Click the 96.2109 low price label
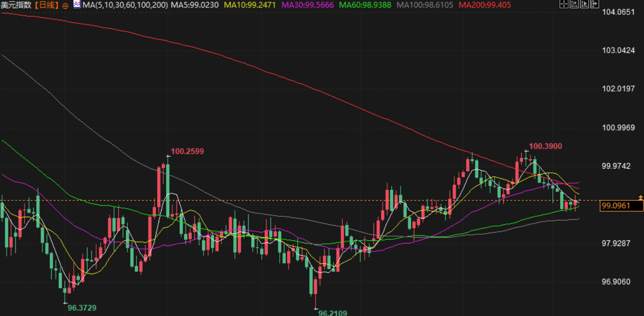Image resolution: width=644 pixels, height=316 pixels. click(x=332, y=312)
